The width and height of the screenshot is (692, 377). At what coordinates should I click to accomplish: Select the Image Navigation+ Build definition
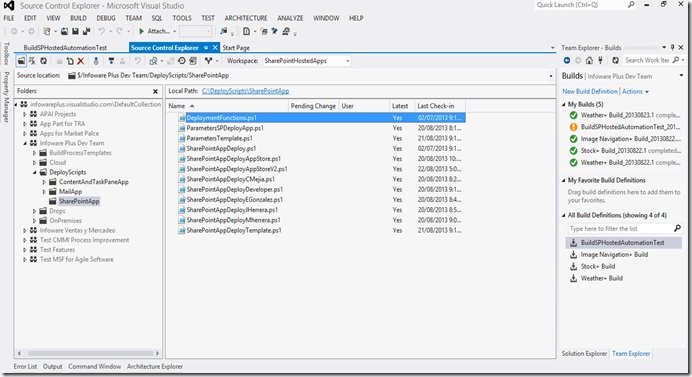pyautogui.click(x=614, y=255)
